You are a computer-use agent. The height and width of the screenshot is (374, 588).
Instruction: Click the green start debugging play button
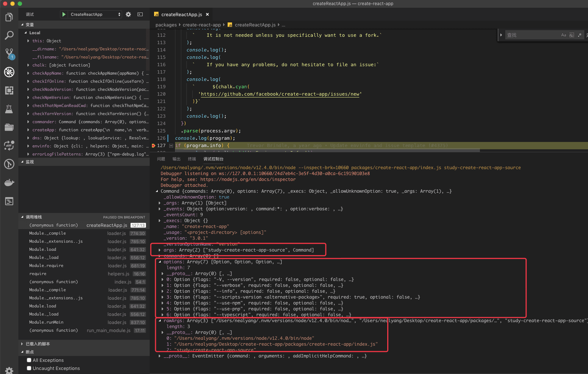point(64,14)
